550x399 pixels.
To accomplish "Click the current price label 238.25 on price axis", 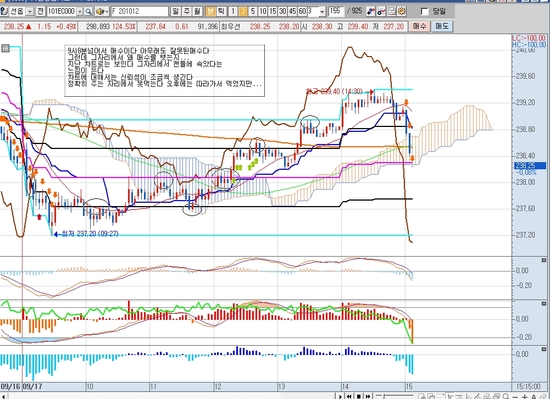I will point(530,165).
